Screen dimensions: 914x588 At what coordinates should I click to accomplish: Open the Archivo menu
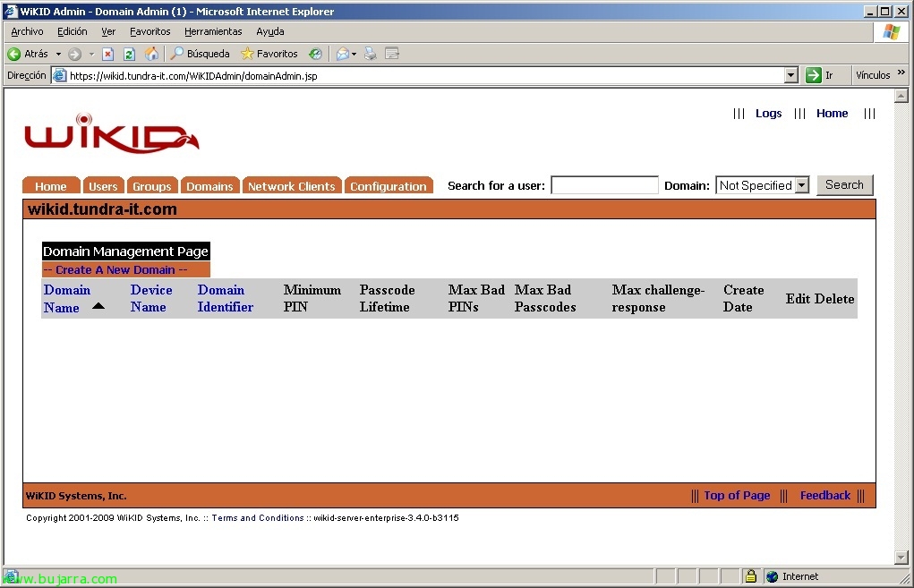pos(27,31)
